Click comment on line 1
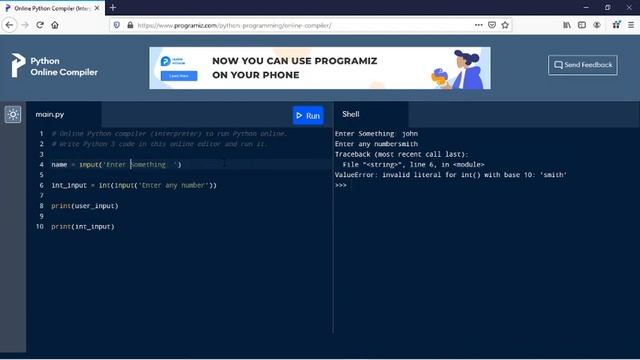Screen dimensions: 640x360 point(169,133)
